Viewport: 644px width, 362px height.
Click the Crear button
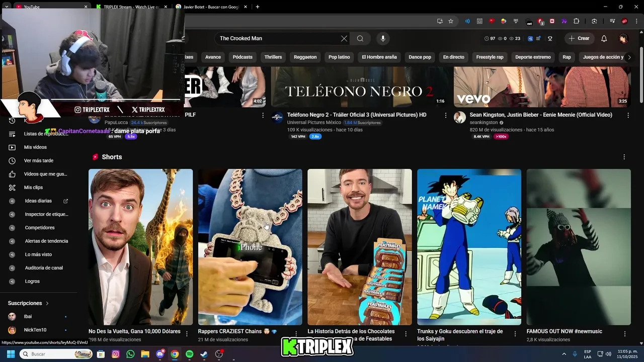pos(579,38)
